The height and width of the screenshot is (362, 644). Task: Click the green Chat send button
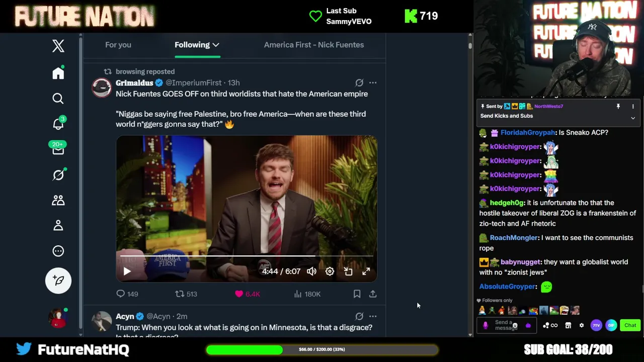coord(630,325)
